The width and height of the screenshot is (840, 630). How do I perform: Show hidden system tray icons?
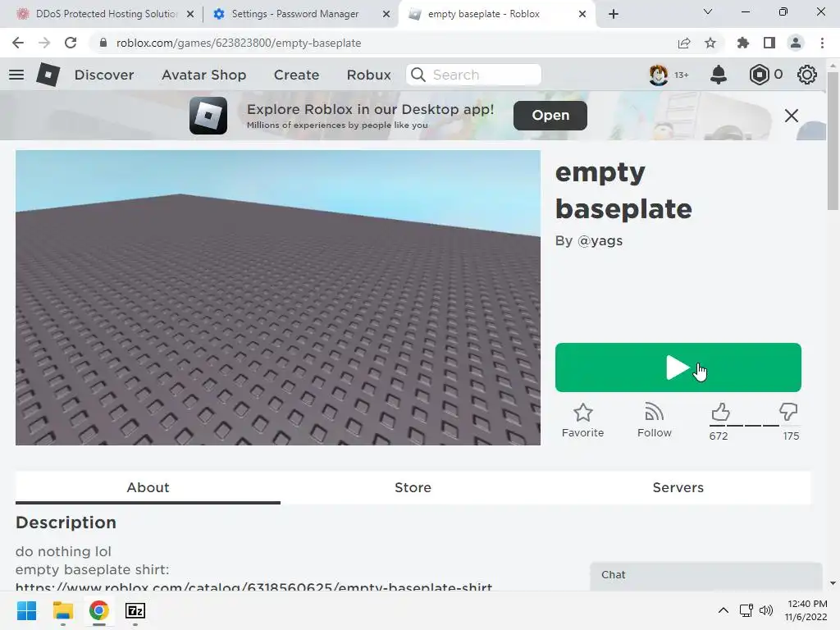pos(724,610)
